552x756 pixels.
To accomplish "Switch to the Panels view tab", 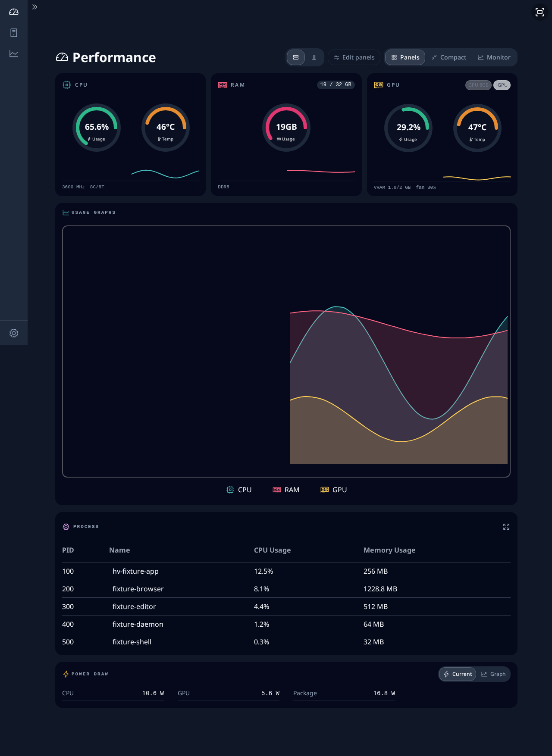I will point(405,57).
